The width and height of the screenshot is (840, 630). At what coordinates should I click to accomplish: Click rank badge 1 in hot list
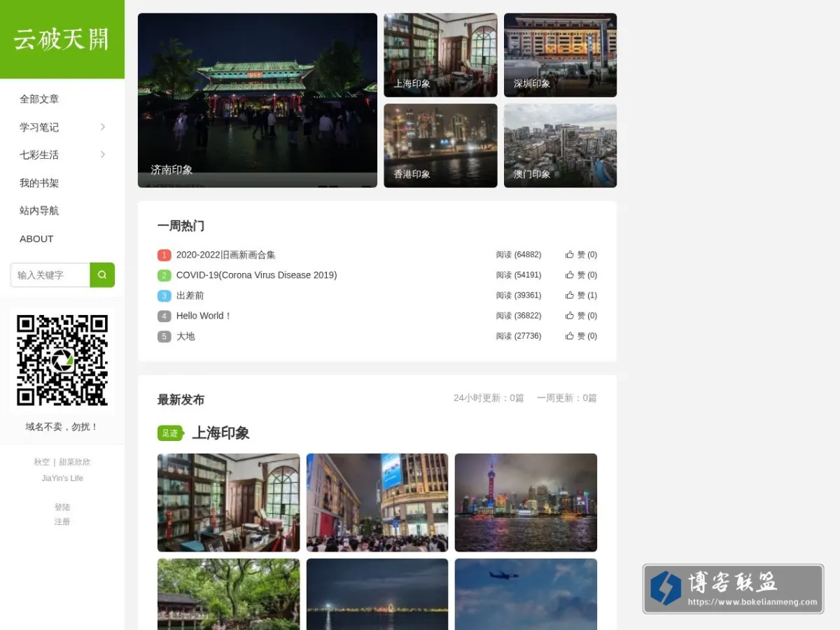point(164,255)
